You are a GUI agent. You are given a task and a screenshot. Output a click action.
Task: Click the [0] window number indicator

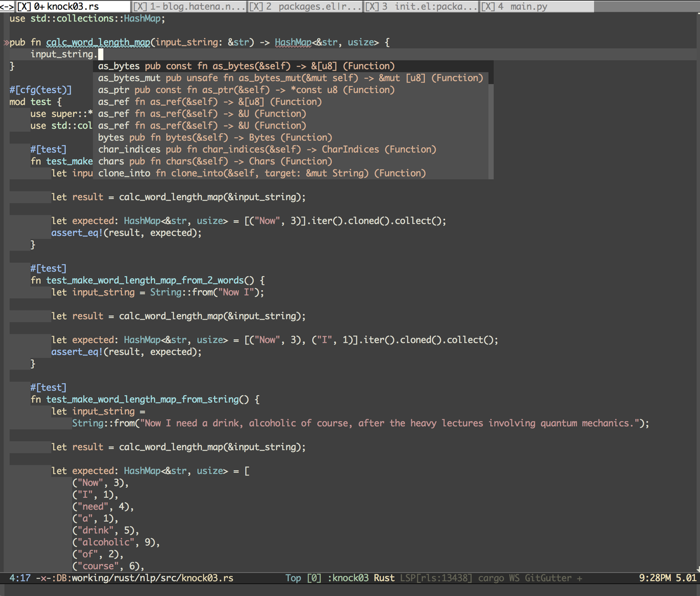click(x=314, y=578)
